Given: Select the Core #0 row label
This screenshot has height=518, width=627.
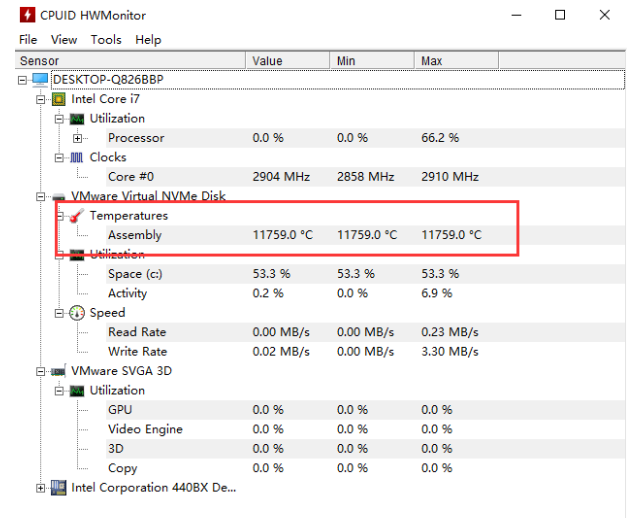Looking at the screenshot, I should click(131, 177).
